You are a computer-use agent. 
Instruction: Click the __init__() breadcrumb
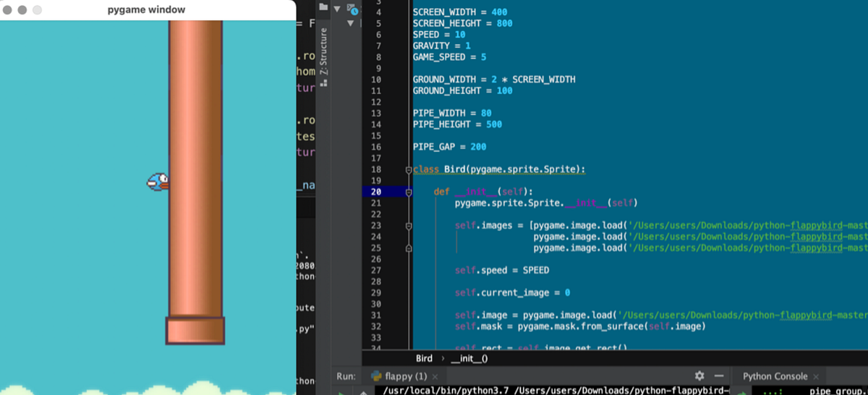(x=469, y=358)
